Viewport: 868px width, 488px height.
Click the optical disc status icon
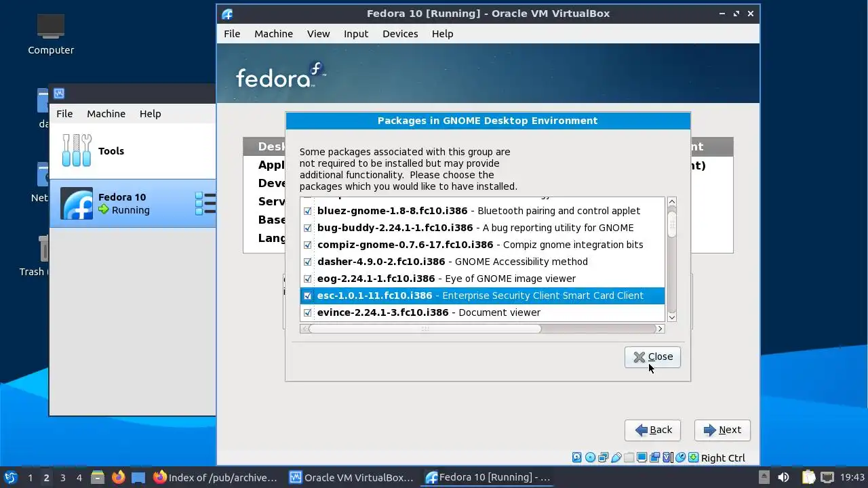click(590, 457)
